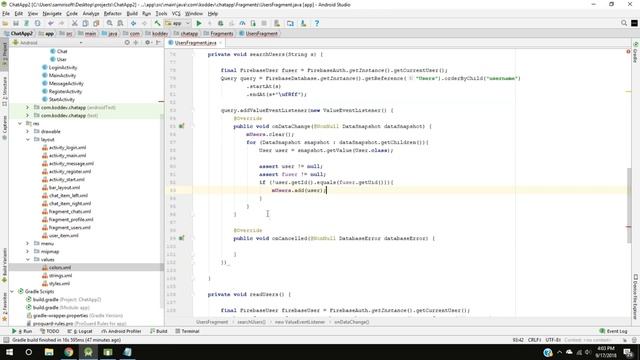Screen dimensions: 640x360
Task: Open the Build menu
Action: click(x=132, y=13)
